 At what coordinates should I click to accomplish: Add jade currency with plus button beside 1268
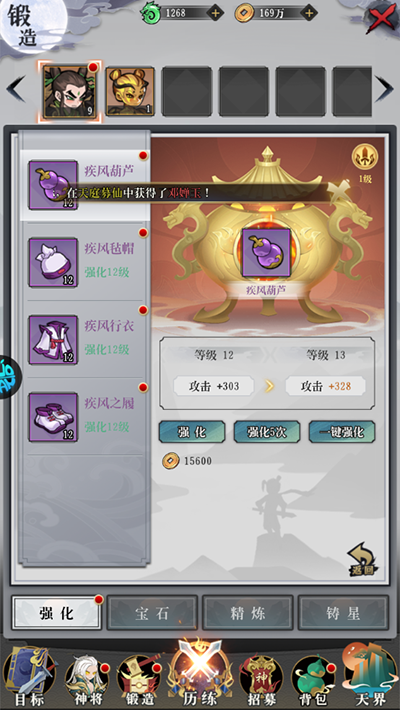(215, 13)
